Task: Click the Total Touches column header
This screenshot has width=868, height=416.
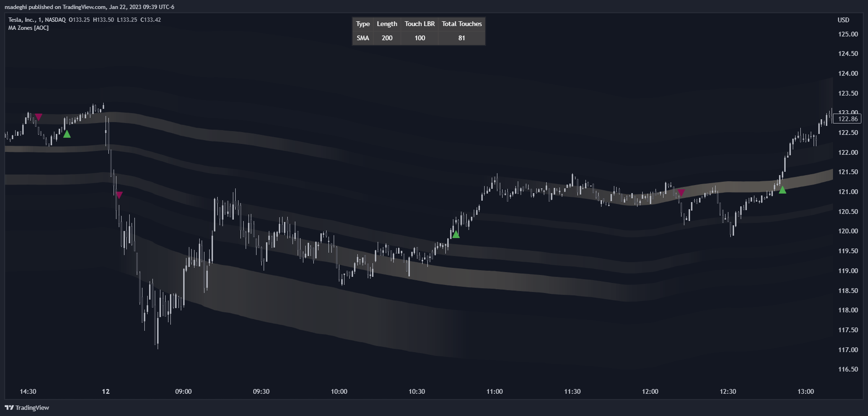Action: pyautogui.click(x=462, y=24)
